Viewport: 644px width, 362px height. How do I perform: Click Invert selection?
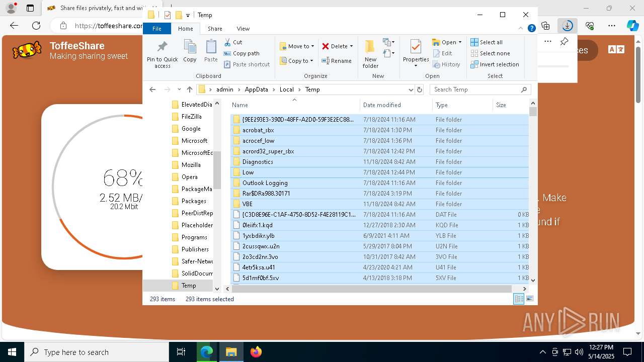[495, 64]
